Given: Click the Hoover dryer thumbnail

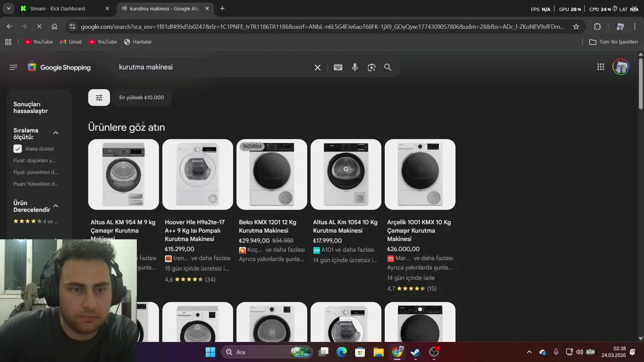Looking at the screenshot, I should click(198, 174).
